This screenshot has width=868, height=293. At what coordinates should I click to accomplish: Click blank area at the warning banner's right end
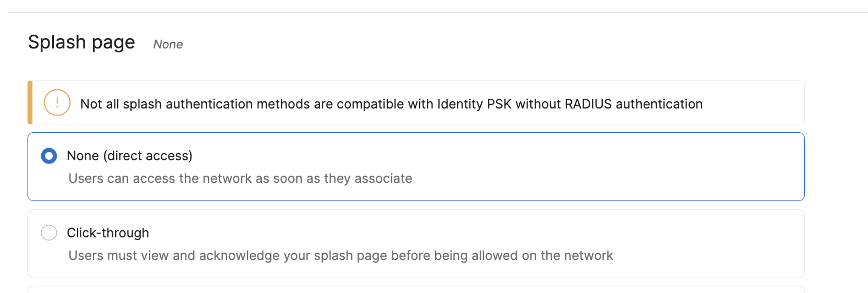point(759,103)
